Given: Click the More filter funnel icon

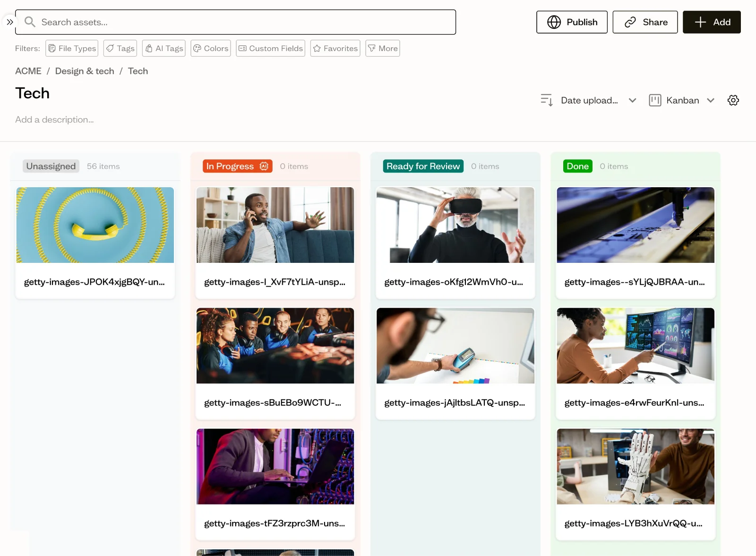Looking at the screenshot, I should tap(372, 48).
